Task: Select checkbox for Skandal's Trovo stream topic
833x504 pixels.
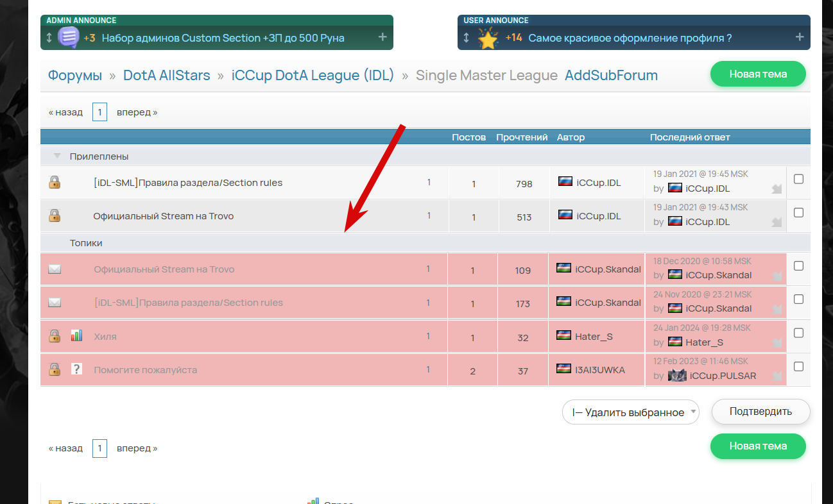Action: pos(798,265)
